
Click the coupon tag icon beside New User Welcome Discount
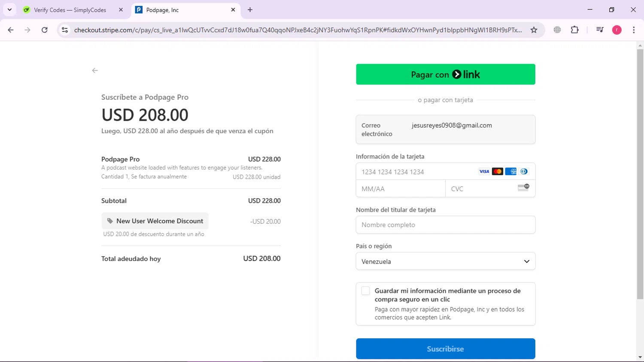110,221
